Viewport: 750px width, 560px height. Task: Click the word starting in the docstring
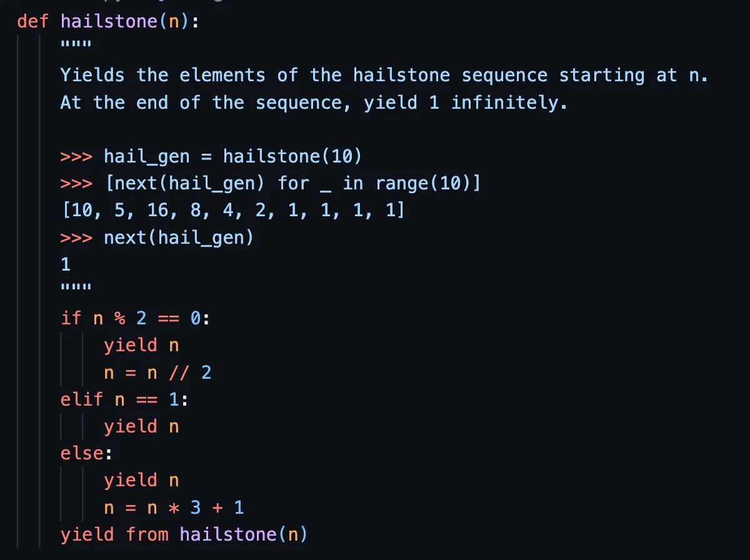(601, 76)
